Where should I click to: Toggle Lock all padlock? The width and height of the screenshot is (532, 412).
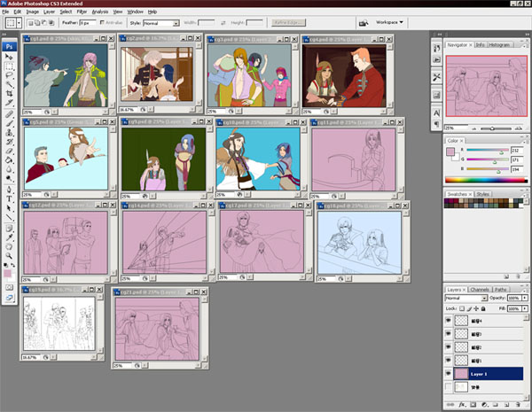coord(483,308)
